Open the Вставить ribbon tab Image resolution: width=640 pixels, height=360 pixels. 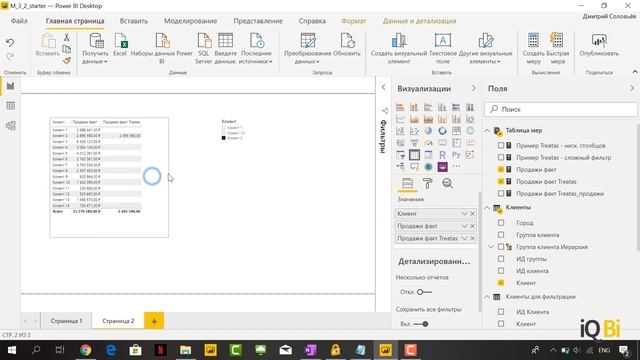(x=133, y=21)
